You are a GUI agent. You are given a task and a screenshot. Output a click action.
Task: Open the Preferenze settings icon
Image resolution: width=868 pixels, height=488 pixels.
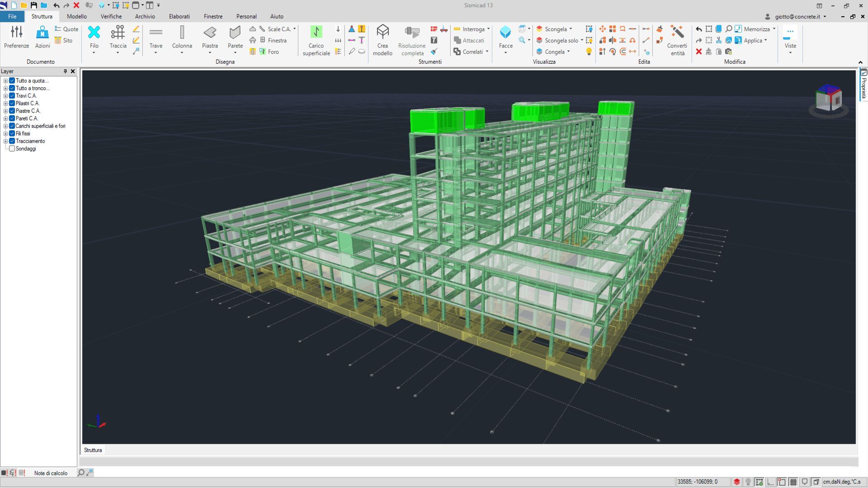pos(16,33)
